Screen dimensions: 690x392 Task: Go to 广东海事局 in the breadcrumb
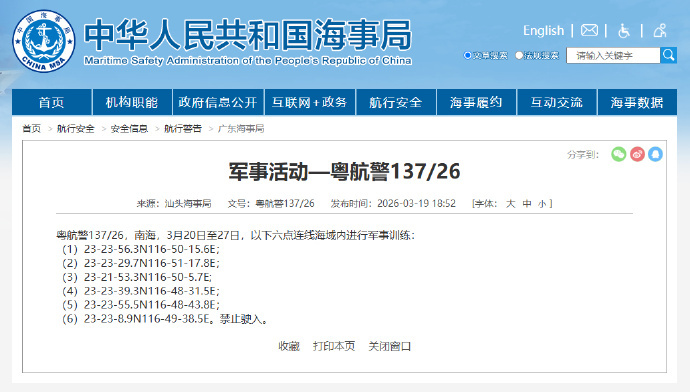(x=241, y=128)
